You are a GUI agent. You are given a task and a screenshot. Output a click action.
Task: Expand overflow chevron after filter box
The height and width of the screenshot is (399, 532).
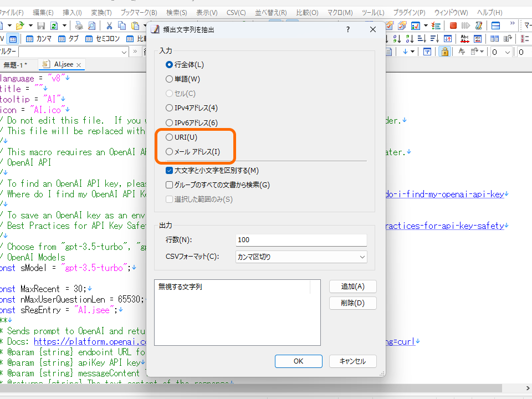tap(135, 52)
